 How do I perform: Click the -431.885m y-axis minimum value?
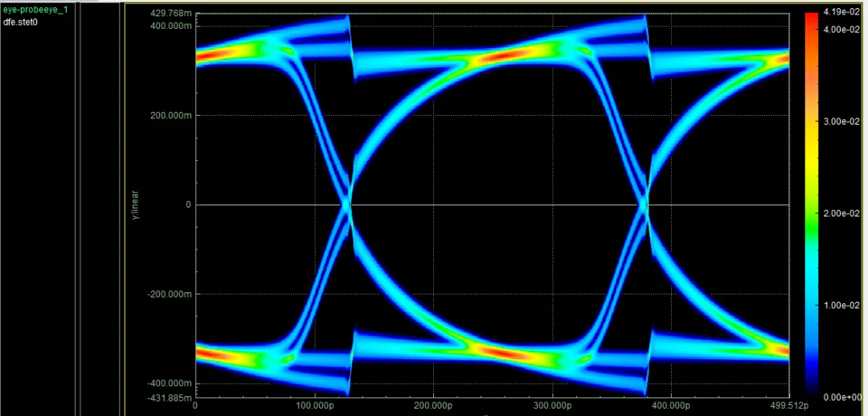click(170, 397)
